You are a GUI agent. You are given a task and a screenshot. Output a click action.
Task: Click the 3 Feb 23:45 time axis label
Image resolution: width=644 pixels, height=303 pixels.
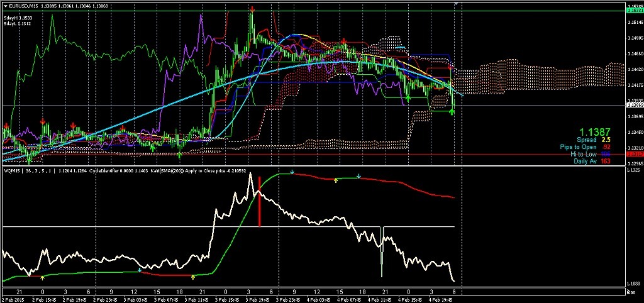point(287,300)
